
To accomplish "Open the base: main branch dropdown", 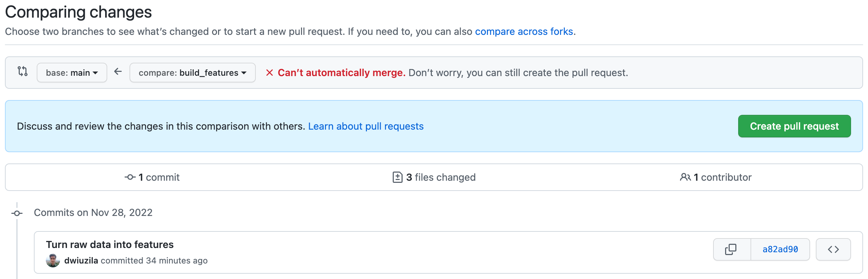I will (72, 73).
